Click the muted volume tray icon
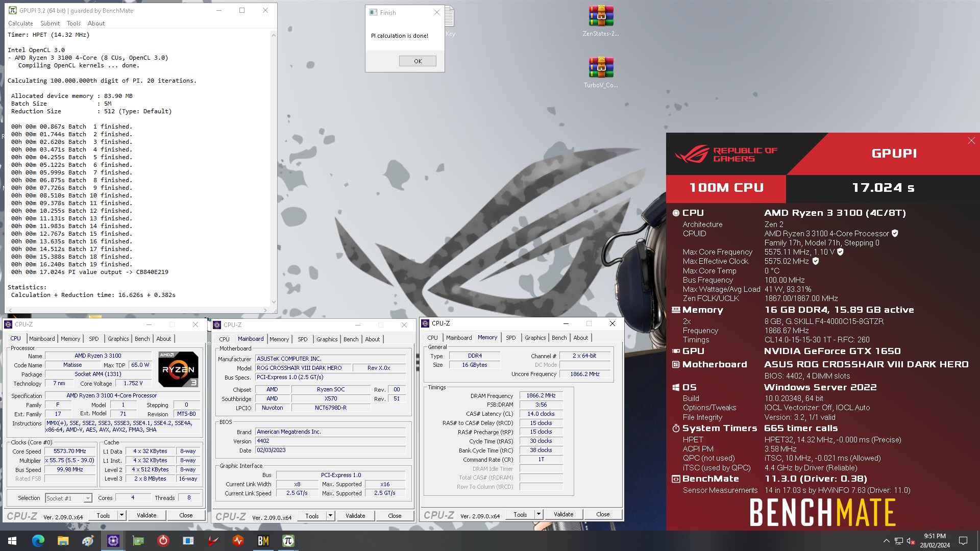This screenshot has height=551, width=980. (911, 541)
